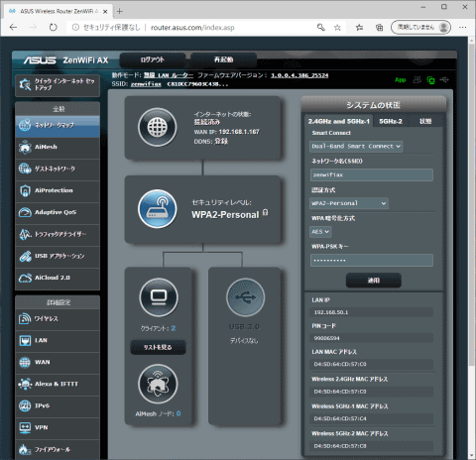This screenshot has width=476, height=460.
Task: Open the authentication method WPA2-Personal dropdown
Action: tap(349, 203)
